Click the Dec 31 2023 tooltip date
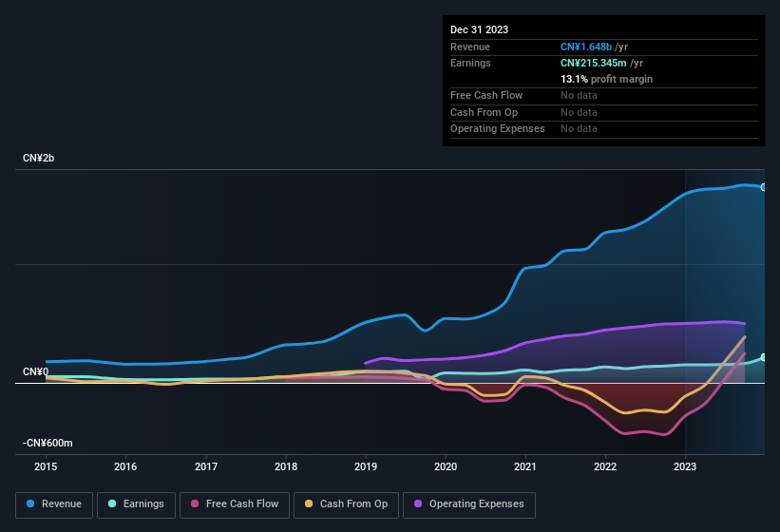This screenshot has height=532, width=780. click(479, 29)
